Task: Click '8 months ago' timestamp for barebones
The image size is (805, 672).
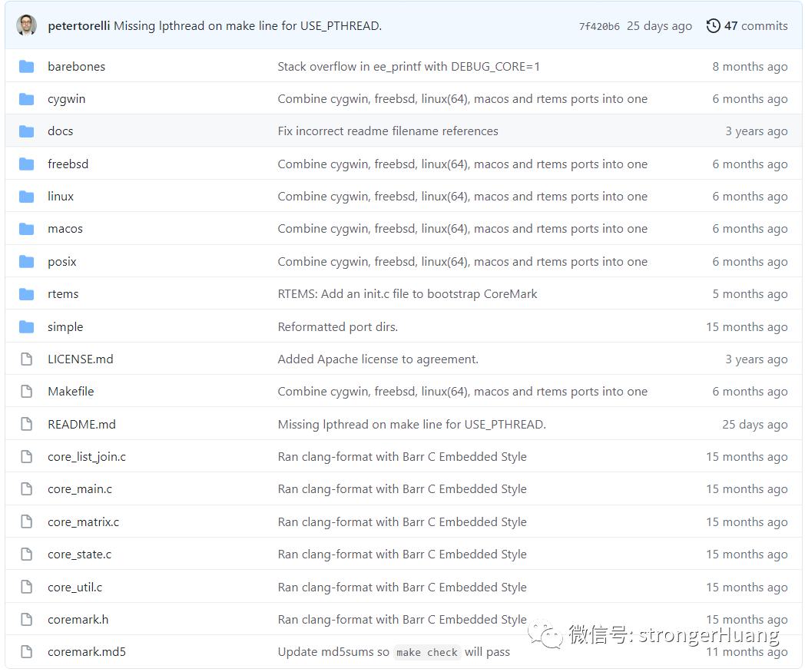Action: pyautogui.click(x=750, y=66)
